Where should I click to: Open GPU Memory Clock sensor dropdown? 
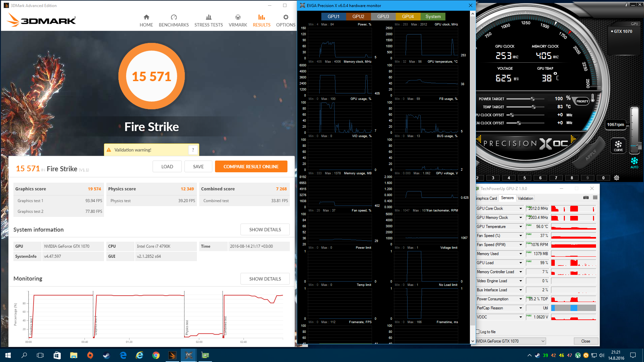tap(521, 218)
